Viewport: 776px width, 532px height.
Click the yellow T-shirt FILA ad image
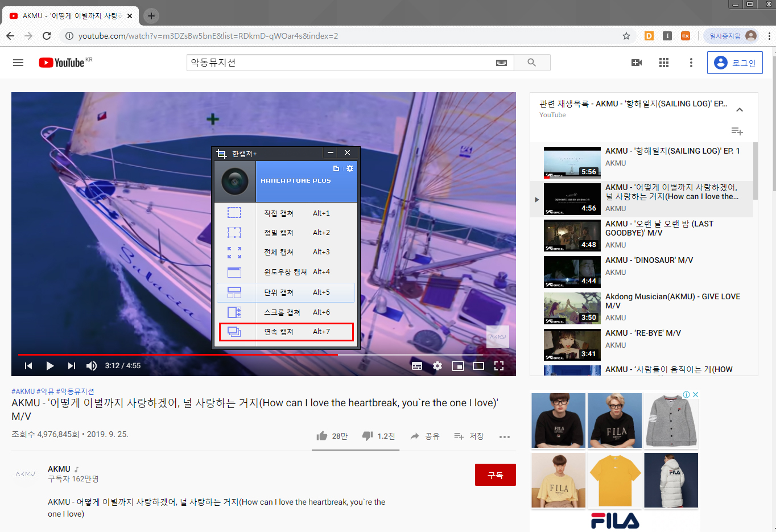click(x=614, y=480)
